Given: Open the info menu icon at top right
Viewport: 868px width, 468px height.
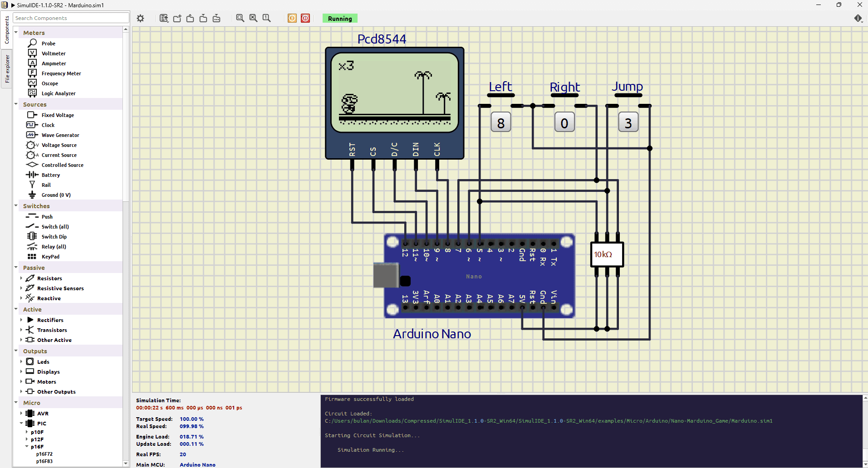Looking at the screenshot, I should click(x=858, y=18).
